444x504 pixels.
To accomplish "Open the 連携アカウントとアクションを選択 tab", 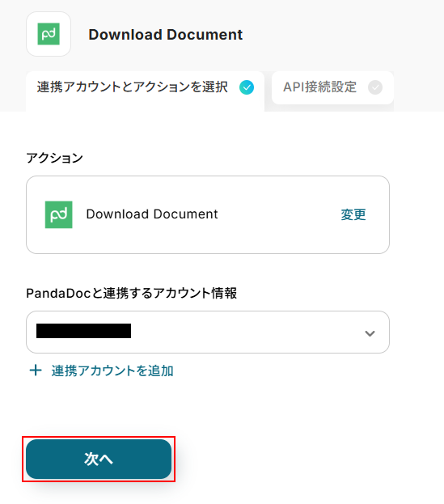I will (x=146, y=91).
